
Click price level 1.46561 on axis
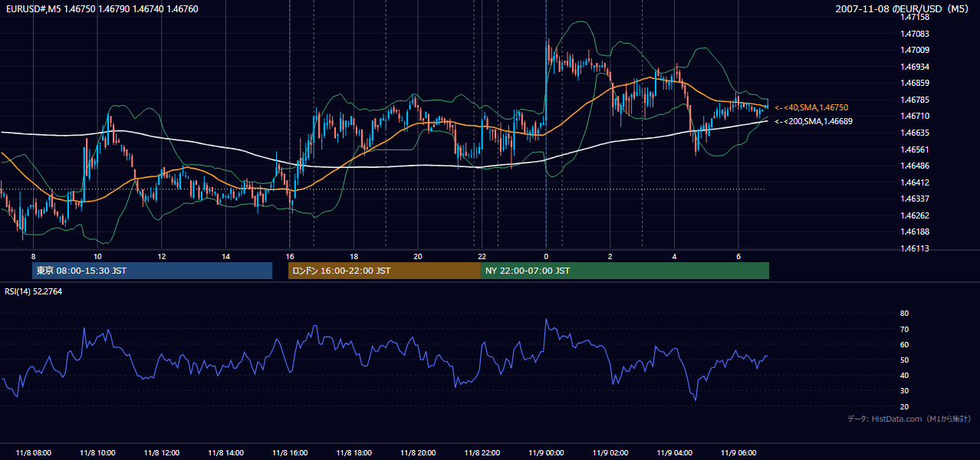pyautogui.click(x=915, y=149)
